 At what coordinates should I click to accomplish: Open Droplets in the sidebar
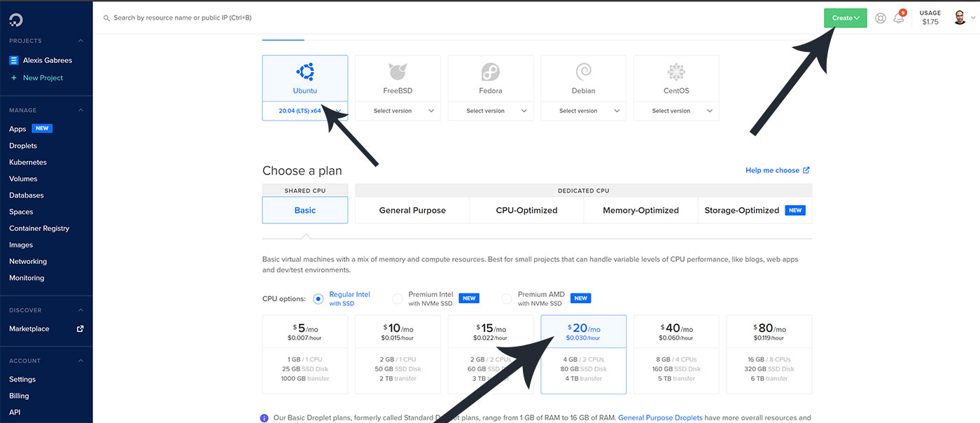click(23, 146)
